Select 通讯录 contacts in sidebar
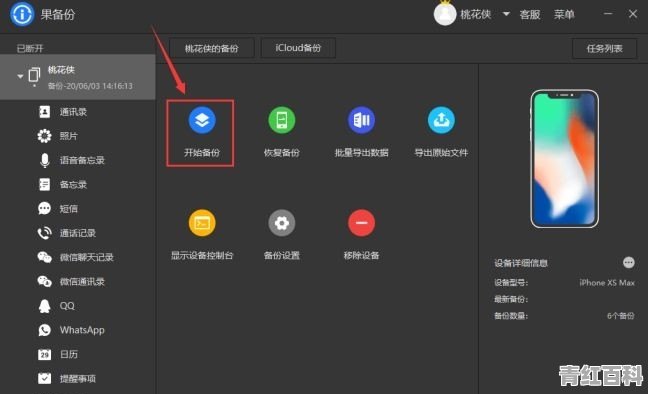 pos(78,112)
